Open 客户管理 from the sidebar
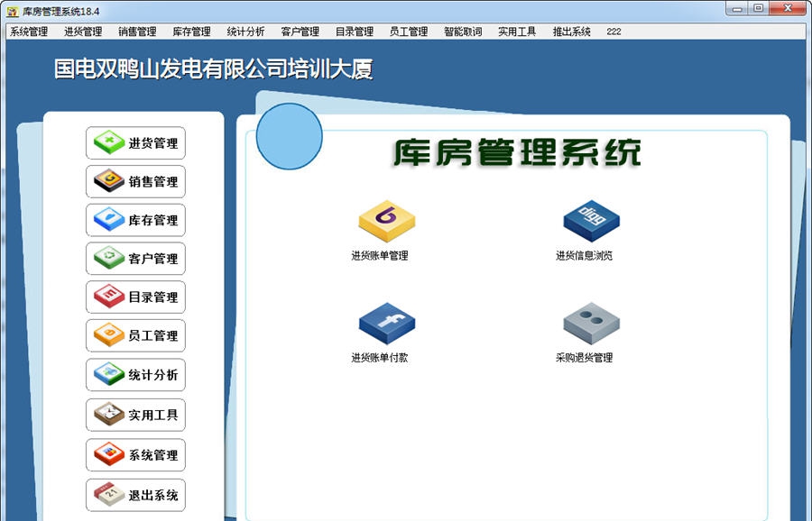The image size is (812, 521). (x=134, y=259)
